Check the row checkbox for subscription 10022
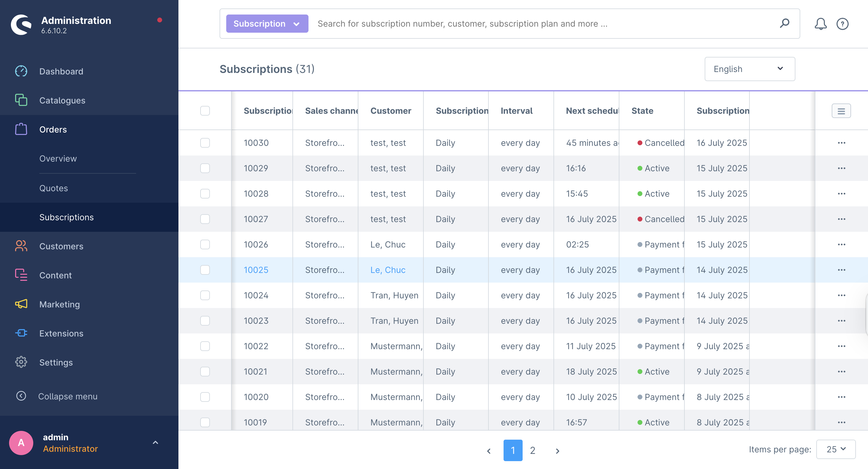 coord(205,346)
